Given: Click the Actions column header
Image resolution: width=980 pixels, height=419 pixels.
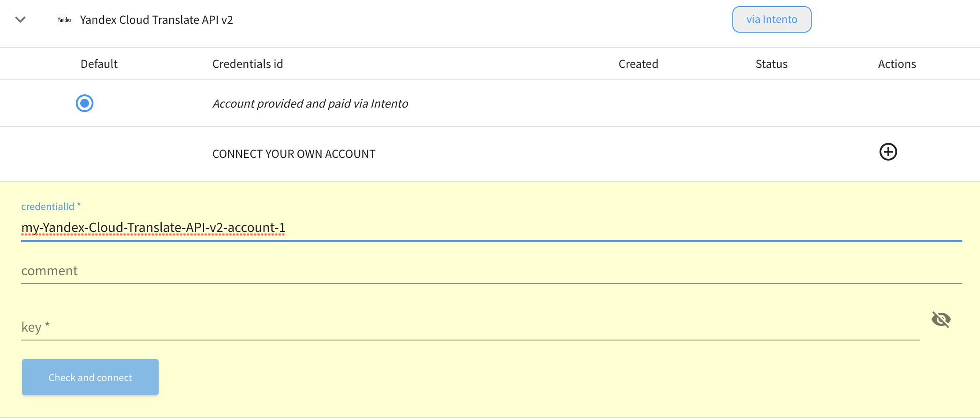Looking at the screenshot, I should [x=897, y=64].
